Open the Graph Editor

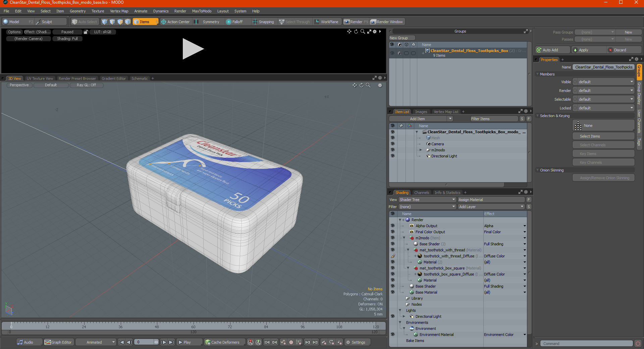[x=58, y=342]
